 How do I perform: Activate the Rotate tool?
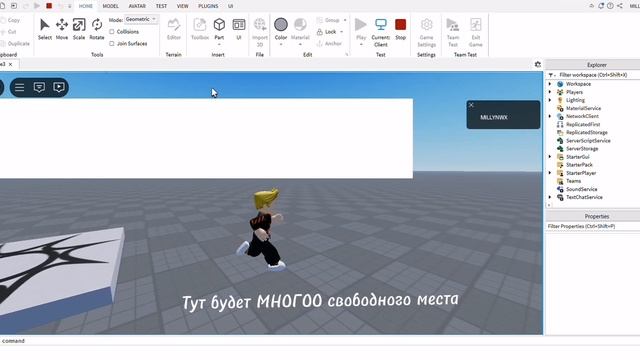pos(97,29)
